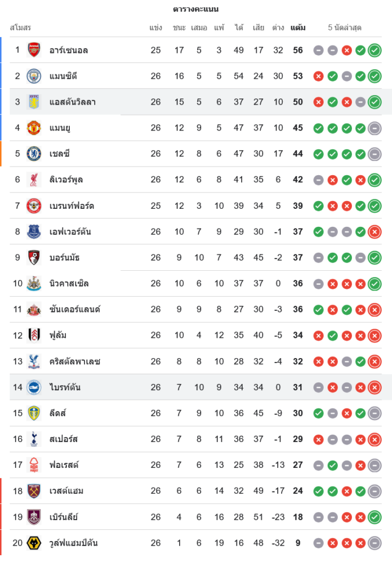
Task: Click Man United's latest match grey icon
Action: pyautogui.click(x=375, y=128)
